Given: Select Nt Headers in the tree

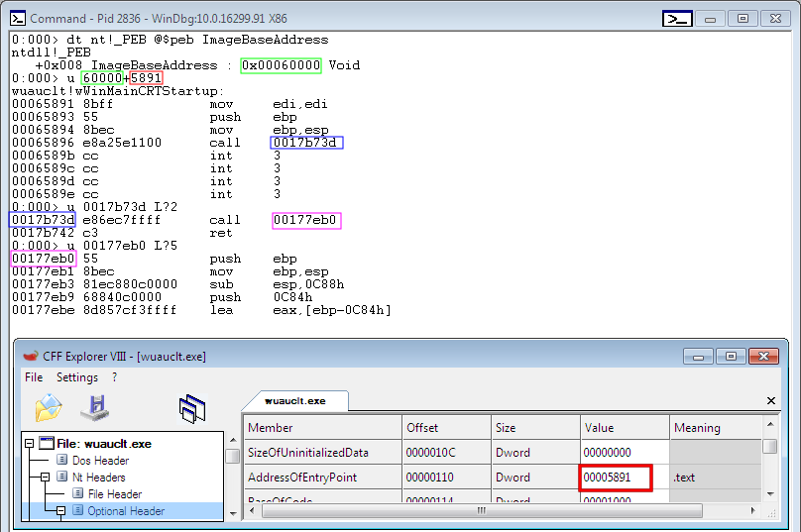Looking at the screenshot, I should click(98, 477).
